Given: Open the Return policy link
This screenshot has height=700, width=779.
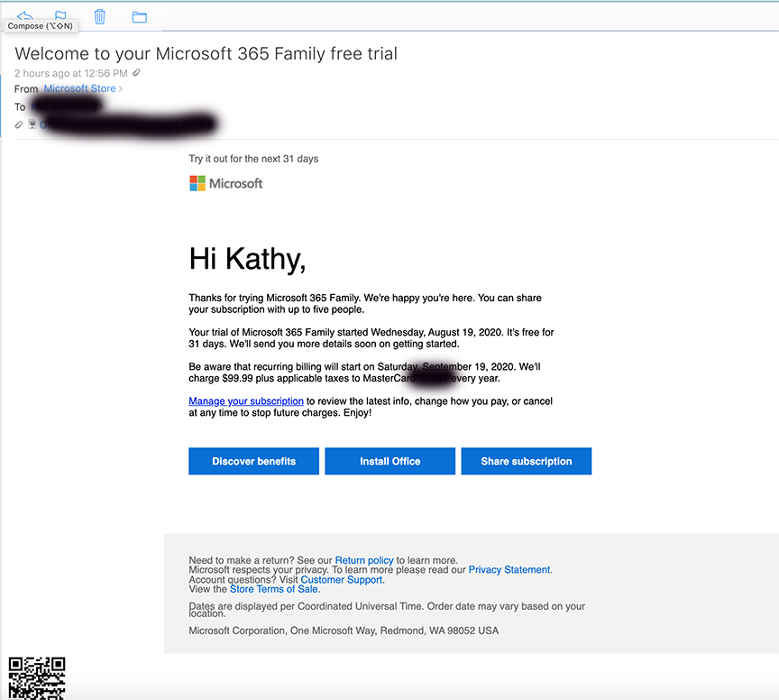Looking at the screenshot, I should point(364,560).
